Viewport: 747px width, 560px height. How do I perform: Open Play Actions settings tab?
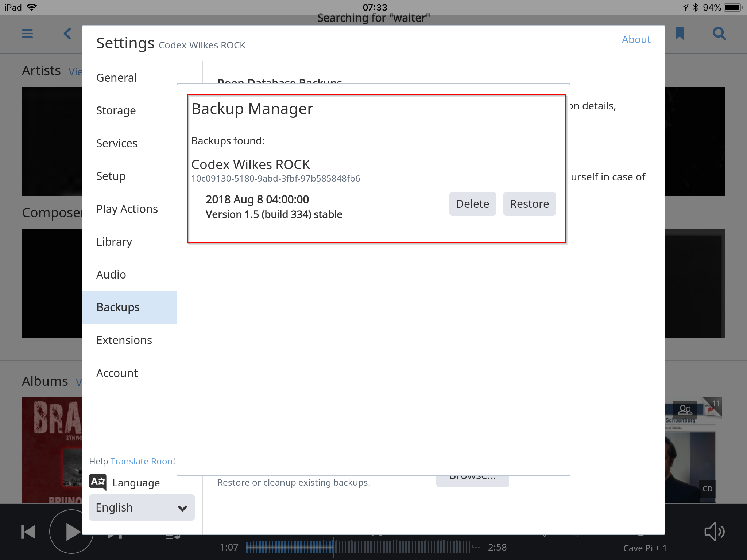[129, 209]
